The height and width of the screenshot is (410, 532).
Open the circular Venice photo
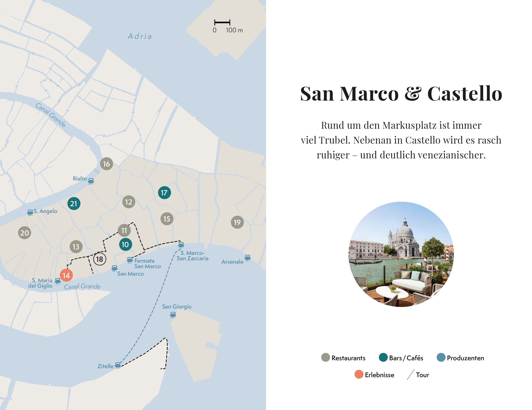pos(401,254)
